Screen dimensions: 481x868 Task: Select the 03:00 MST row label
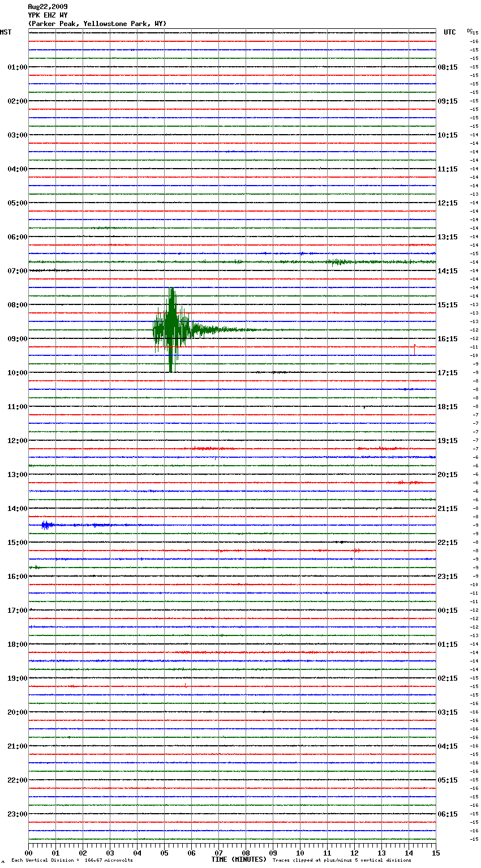(17, 135)
